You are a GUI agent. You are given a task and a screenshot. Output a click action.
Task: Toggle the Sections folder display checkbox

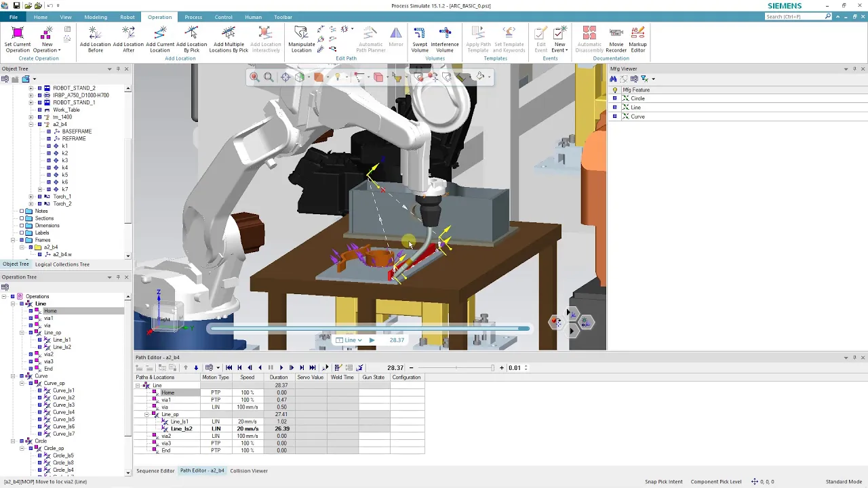(22, 218)
